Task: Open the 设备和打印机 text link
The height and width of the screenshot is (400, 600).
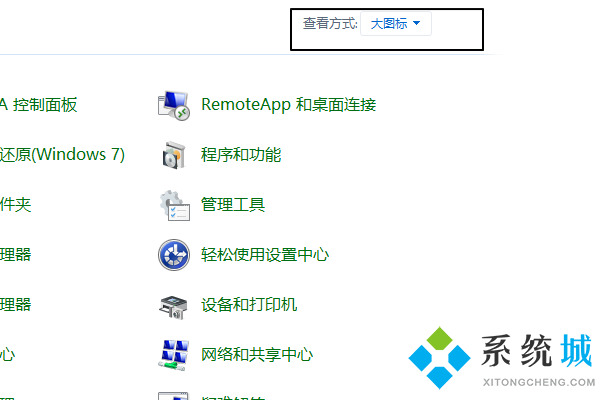Action: pos(249,305)
